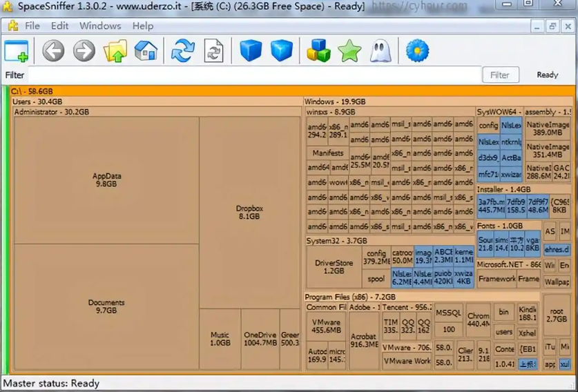Open the Help menu
This screenshot has width=578, height=392.
[x=143, y=26]
